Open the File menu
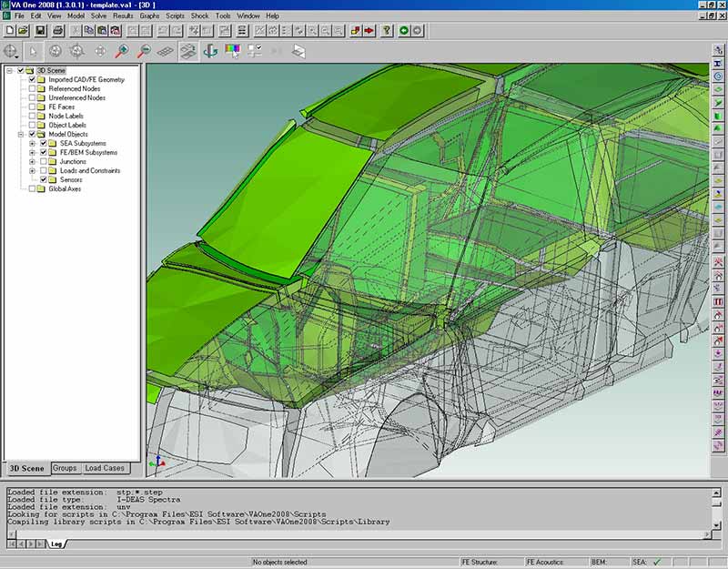 pos(19,15)
